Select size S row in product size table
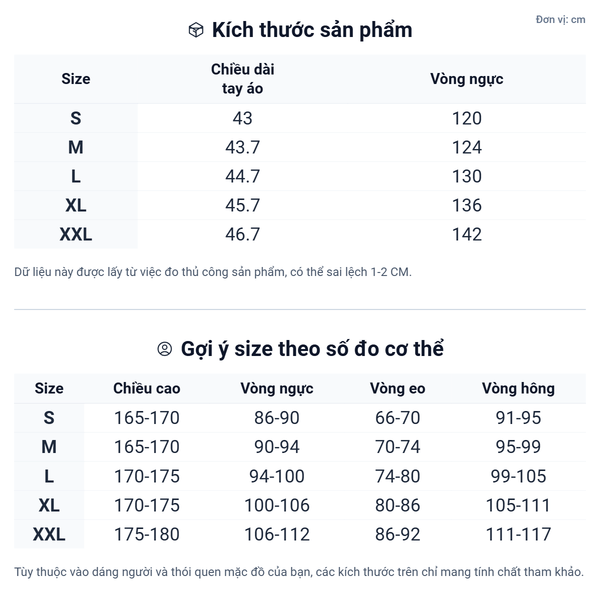The image size is (600, 600). click(76, 118)
